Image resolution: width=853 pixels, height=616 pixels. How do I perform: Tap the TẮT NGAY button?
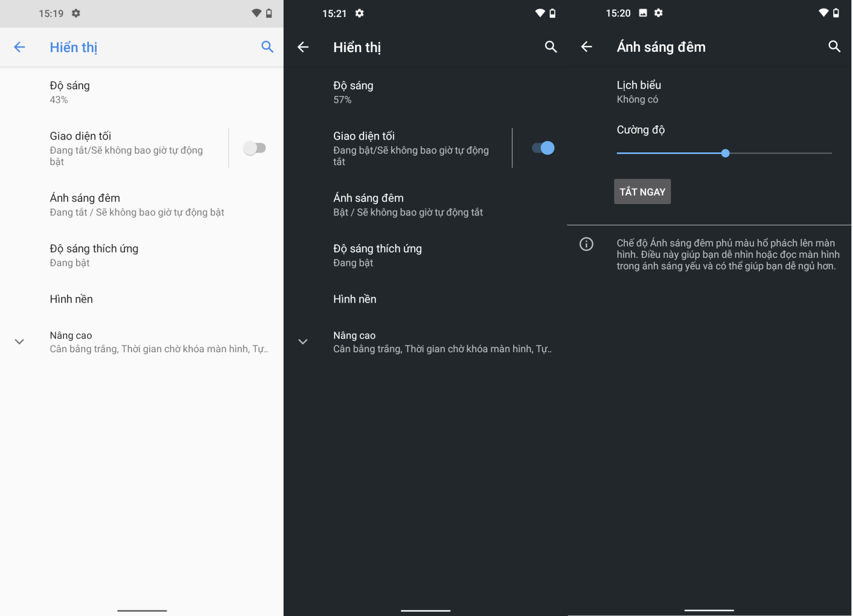(x=642, y=192)
